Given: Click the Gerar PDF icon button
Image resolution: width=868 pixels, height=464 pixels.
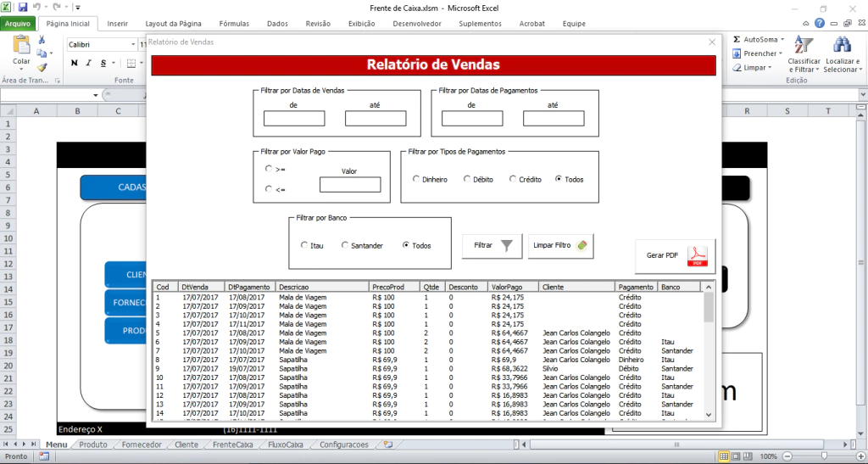Looking at the screenshot, I should (675, 255).
